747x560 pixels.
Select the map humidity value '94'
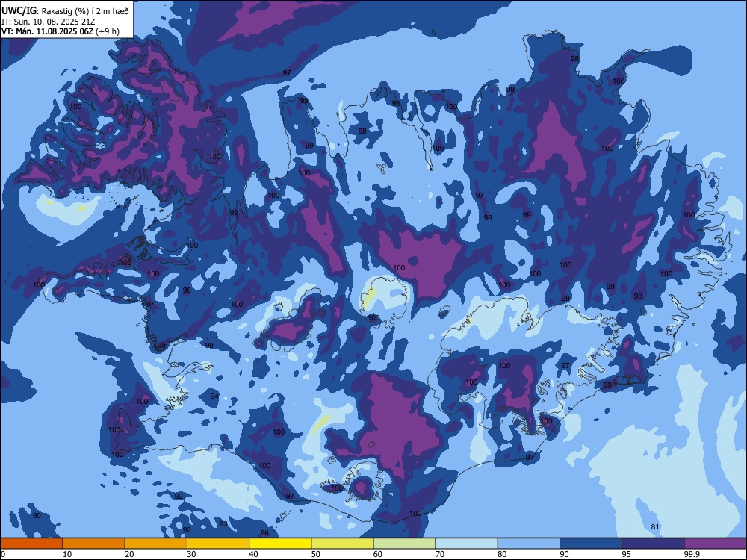215,396
